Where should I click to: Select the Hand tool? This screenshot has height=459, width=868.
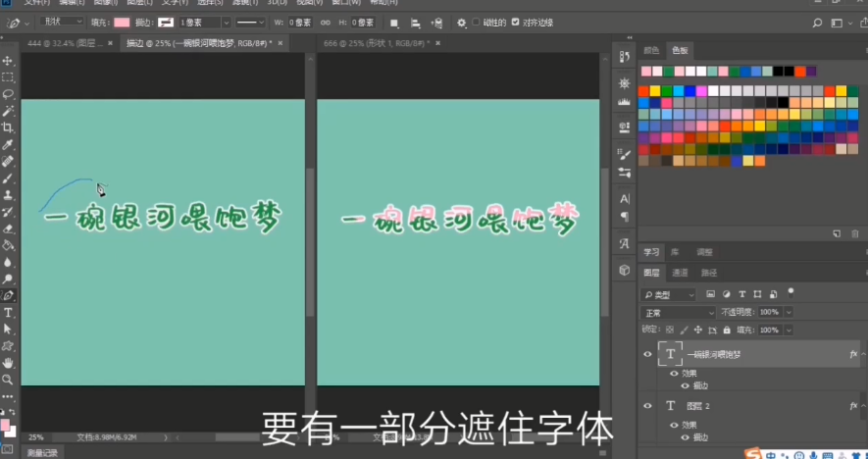(8, 363)
